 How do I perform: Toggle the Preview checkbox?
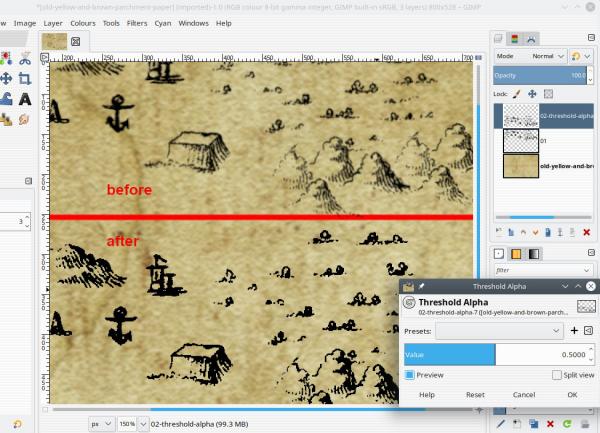(409, 375)
